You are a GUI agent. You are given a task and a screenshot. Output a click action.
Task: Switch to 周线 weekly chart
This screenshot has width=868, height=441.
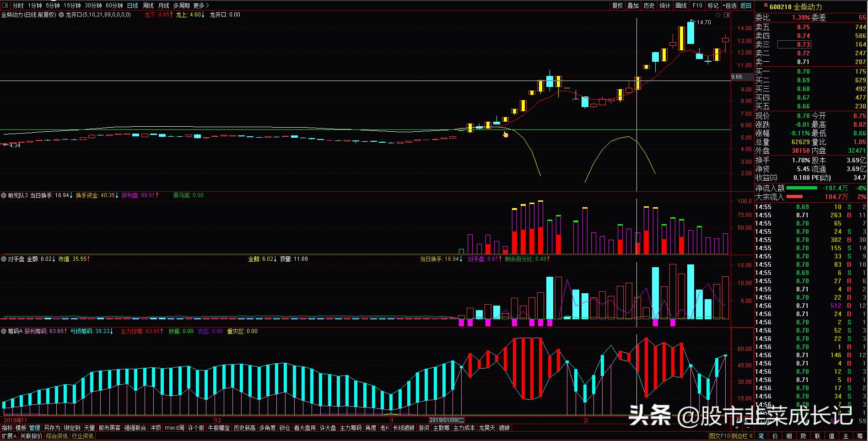(148, 5)
